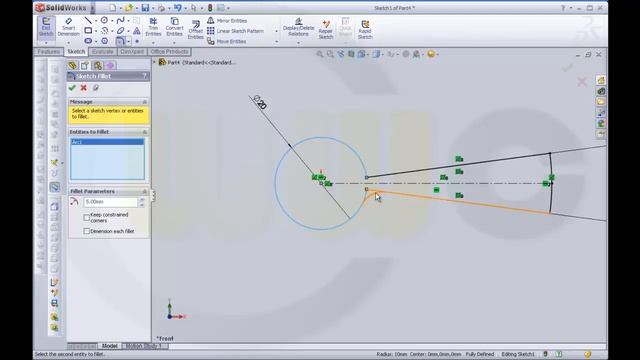Click the Exit Sketch button

click(x=46, y=27)
